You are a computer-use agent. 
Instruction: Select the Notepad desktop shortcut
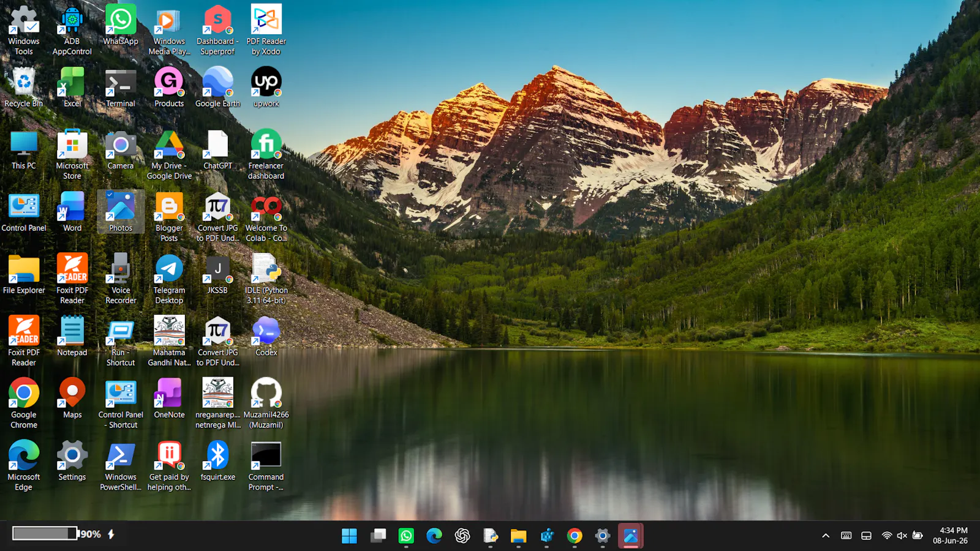tap(72, 337)
